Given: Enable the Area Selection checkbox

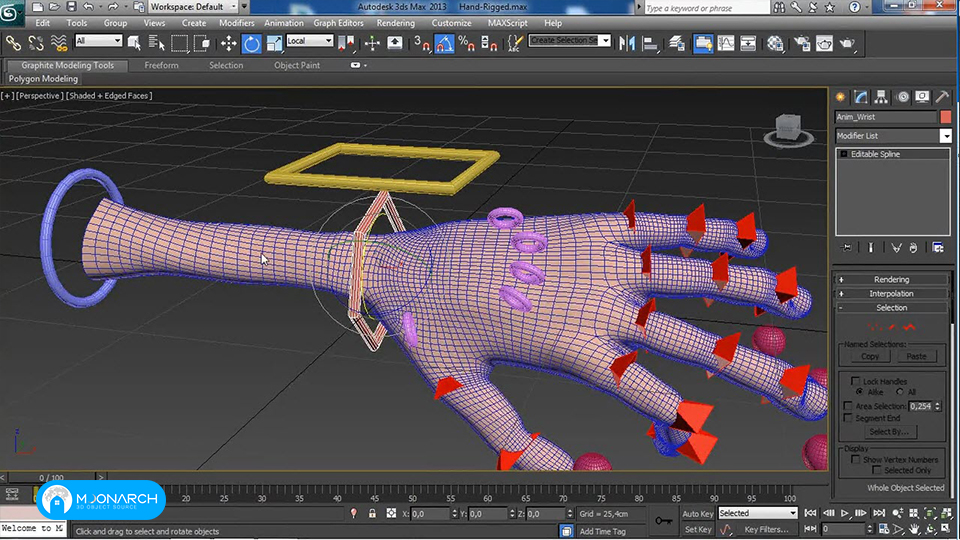Looking at the screenshot, I should click(847, 406).
